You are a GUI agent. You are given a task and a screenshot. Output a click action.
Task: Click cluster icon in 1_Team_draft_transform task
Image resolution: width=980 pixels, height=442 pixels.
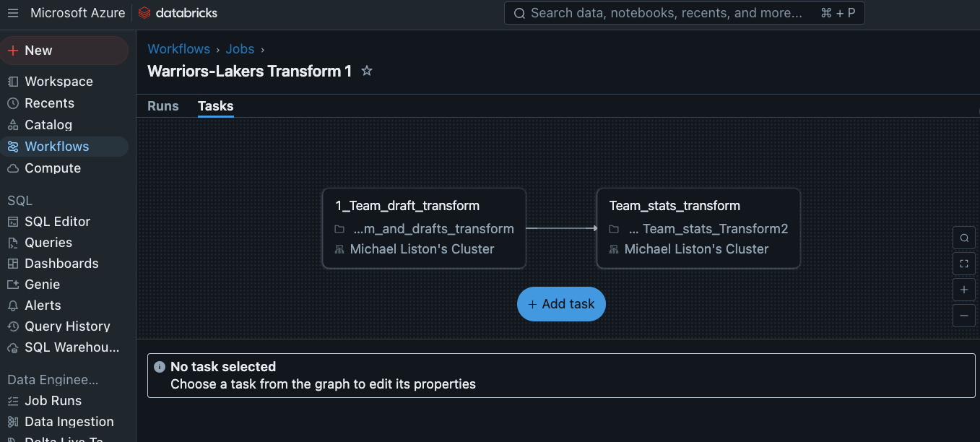[x=339, y=249]
